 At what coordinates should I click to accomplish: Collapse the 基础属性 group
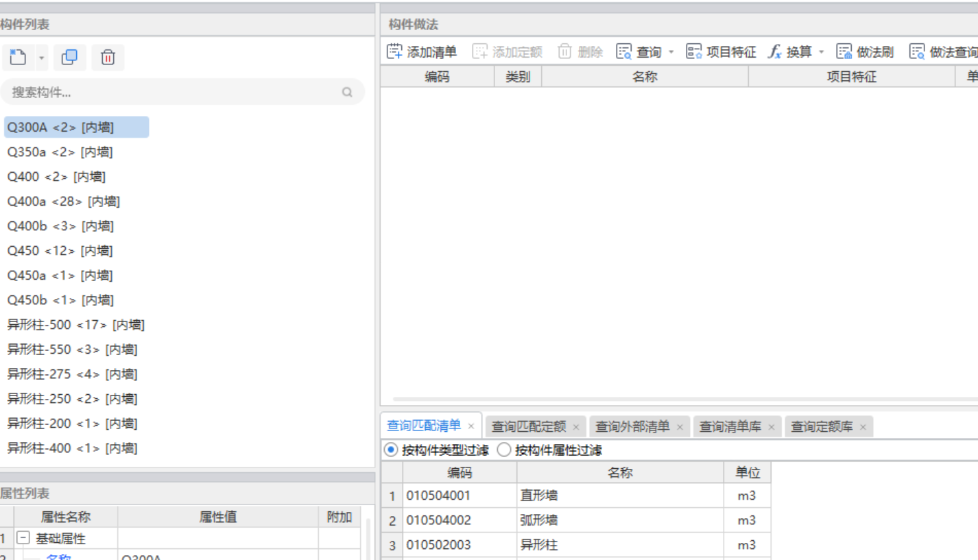point(23,539)
